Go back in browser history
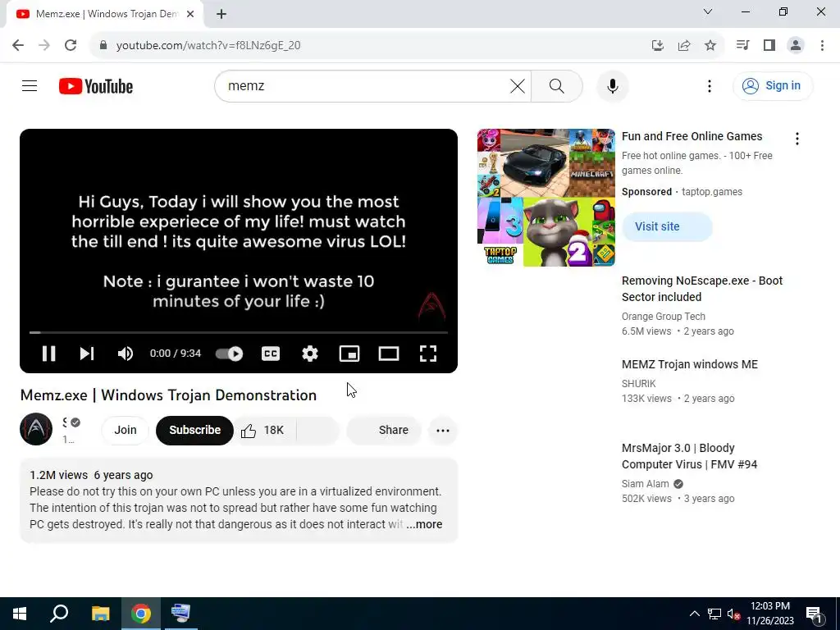Screen dimensions: 840x630 pyautogui.click(x=18, y=45)
